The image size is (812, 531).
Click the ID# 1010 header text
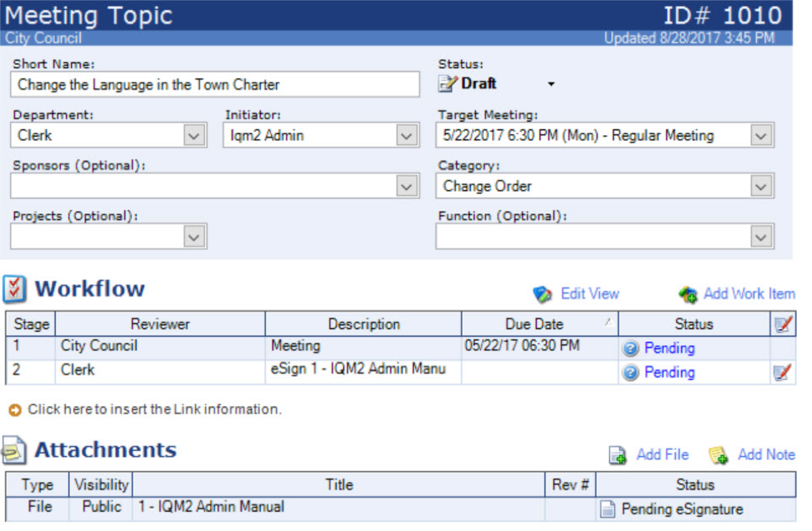point(723,16)
